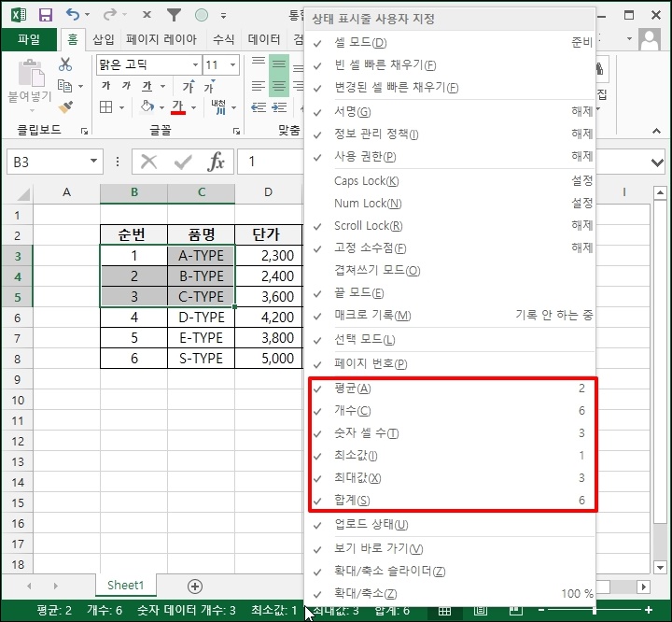Click the filter funnel icon in quick access toolbar
This screenshot has height=622, width=672.
(174, 15)
